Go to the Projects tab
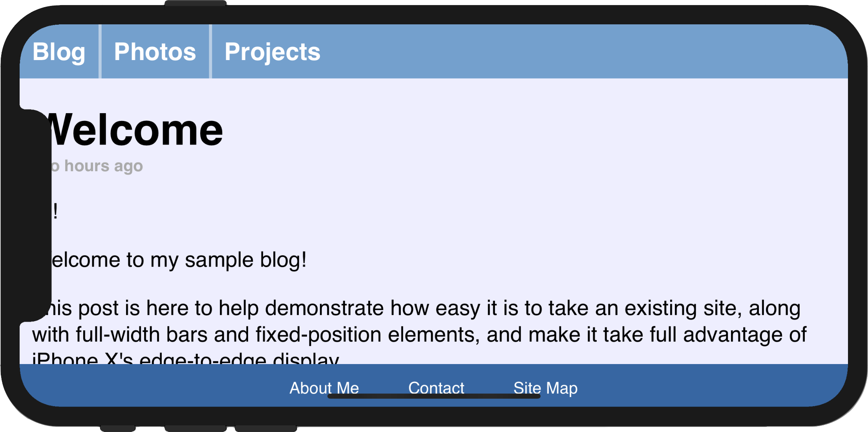 pos(272,51)
